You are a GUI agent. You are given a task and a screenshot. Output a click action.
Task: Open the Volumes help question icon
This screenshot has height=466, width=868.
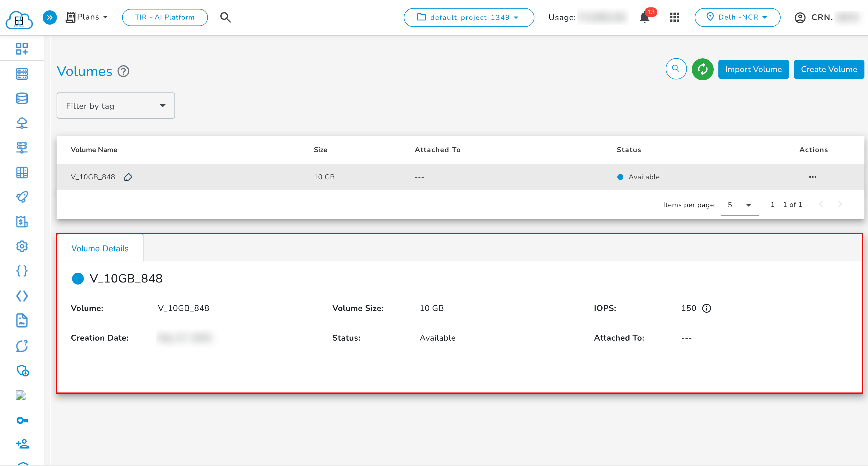123,71
